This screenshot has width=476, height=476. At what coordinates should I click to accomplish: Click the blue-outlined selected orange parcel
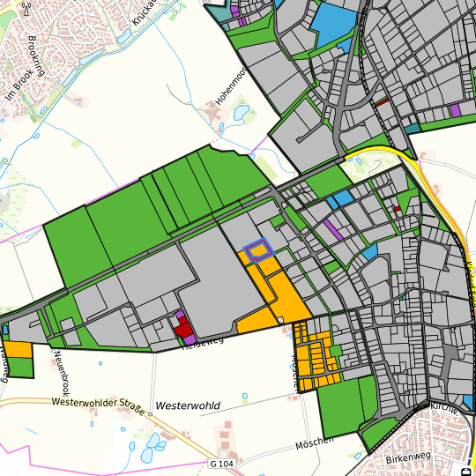pyautogui.click(x=259, y=250)
